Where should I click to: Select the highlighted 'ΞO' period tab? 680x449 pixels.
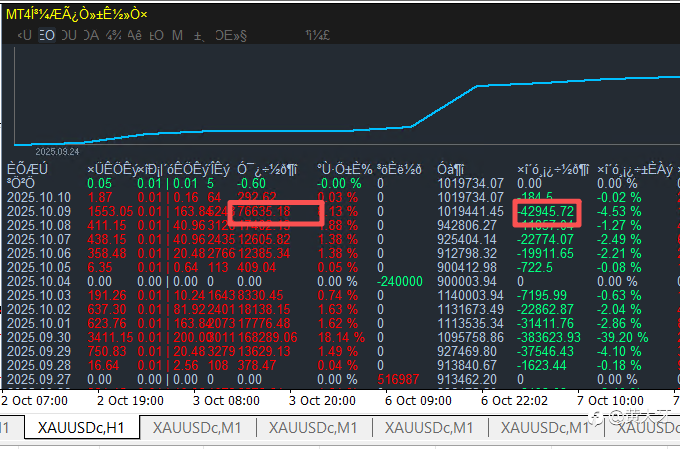coord(47,35)
